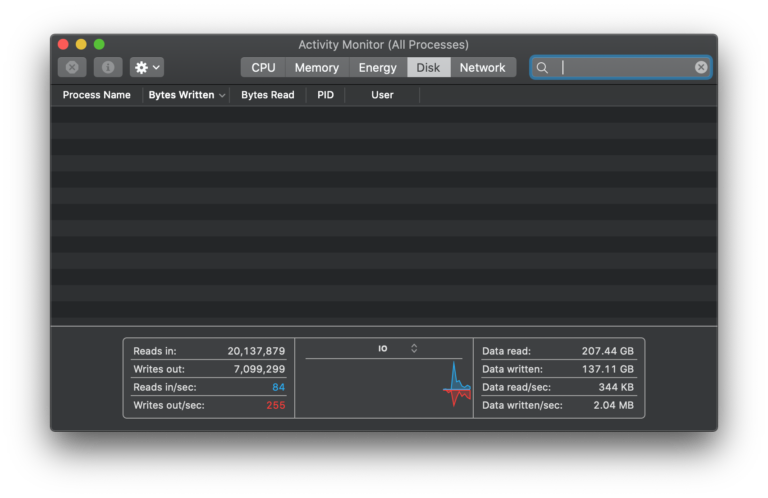The height and width of the screenshot is (498, 768).
Task: Open the process Inspect info icon
Action: tap(108, 67)
